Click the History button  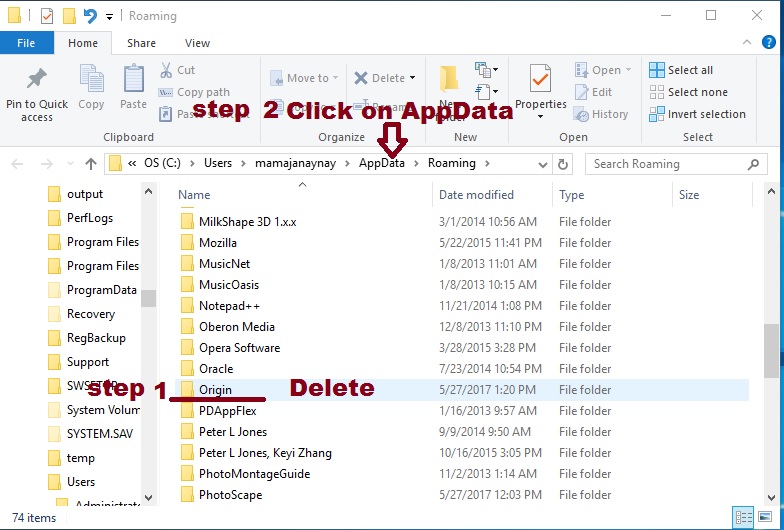601,114
